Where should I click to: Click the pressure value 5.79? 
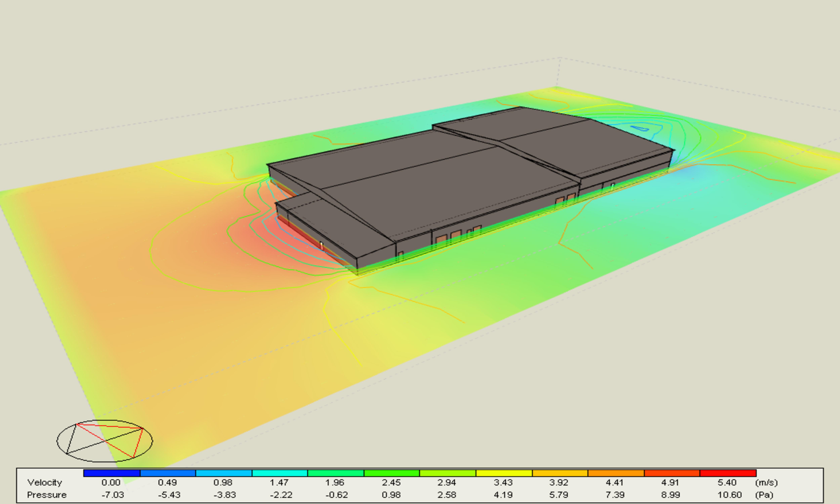559,495
